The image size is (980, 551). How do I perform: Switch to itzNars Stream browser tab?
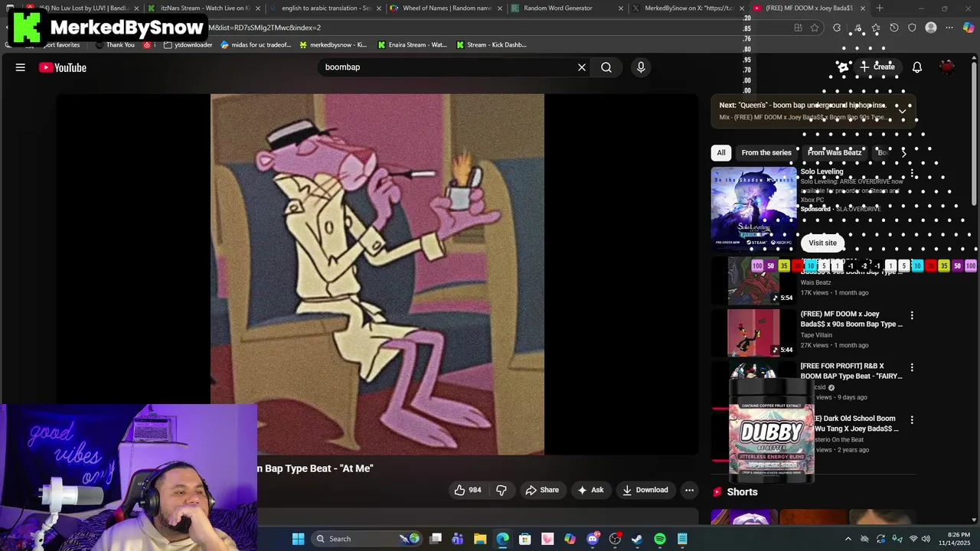[x=203, y=8]
